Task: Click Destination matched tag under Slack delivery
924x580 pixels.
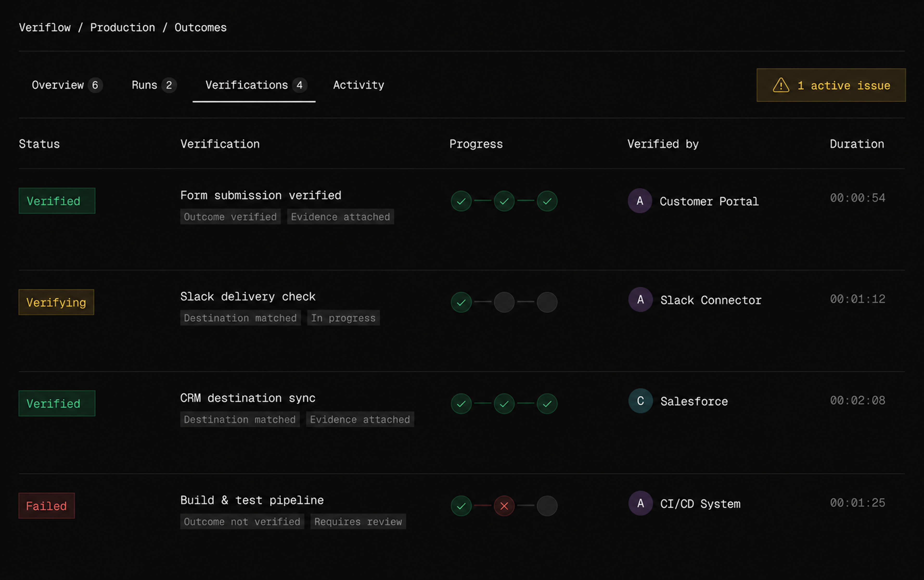Action: tap(240, 318)
